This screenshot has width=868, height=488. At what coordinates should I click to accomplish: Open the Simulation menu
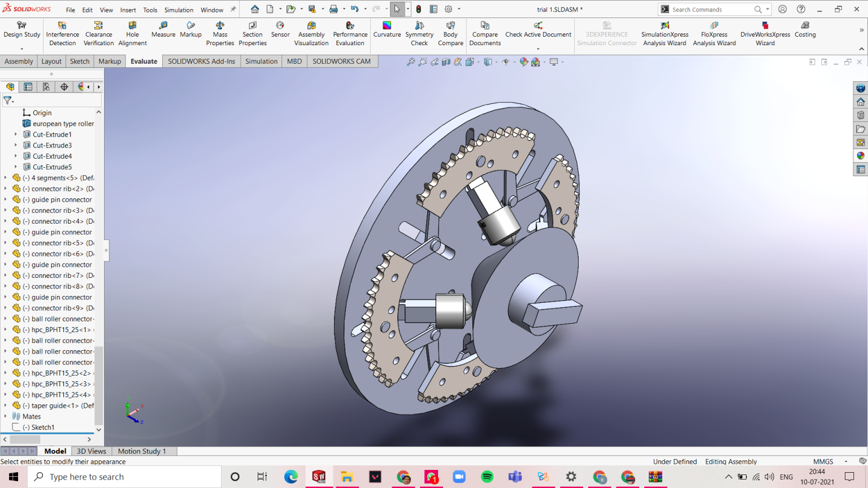[x=179, y=10]
